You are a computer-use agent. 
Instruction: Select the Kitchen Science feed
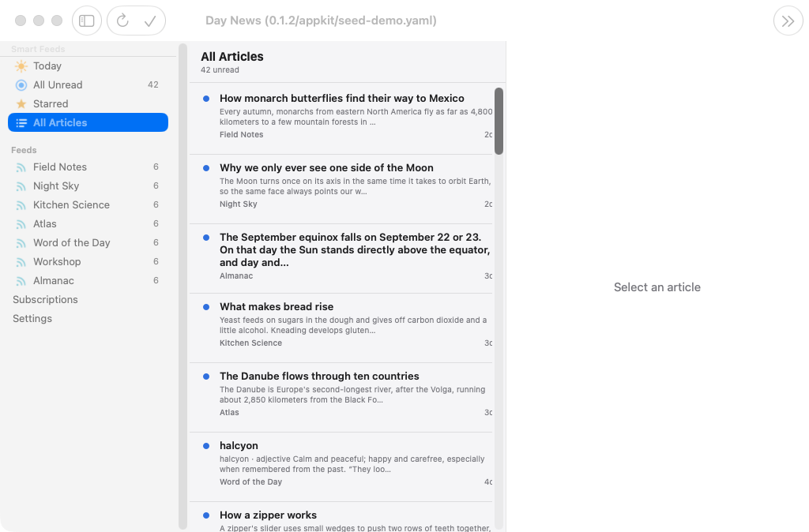coord(88,205)
